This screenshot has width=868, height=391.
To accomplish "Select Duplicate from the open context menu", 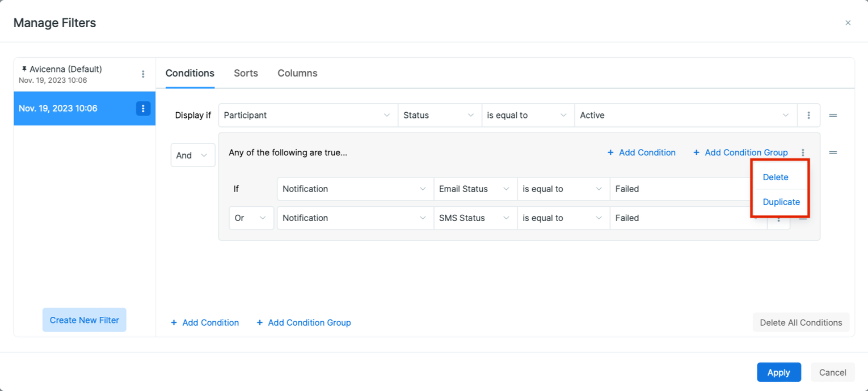I will click(781, 202).
